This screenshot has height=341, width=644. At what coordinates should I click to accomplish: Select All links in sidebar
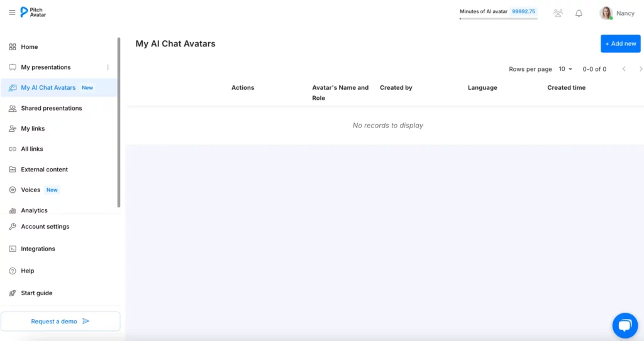[x=32, y=149]
